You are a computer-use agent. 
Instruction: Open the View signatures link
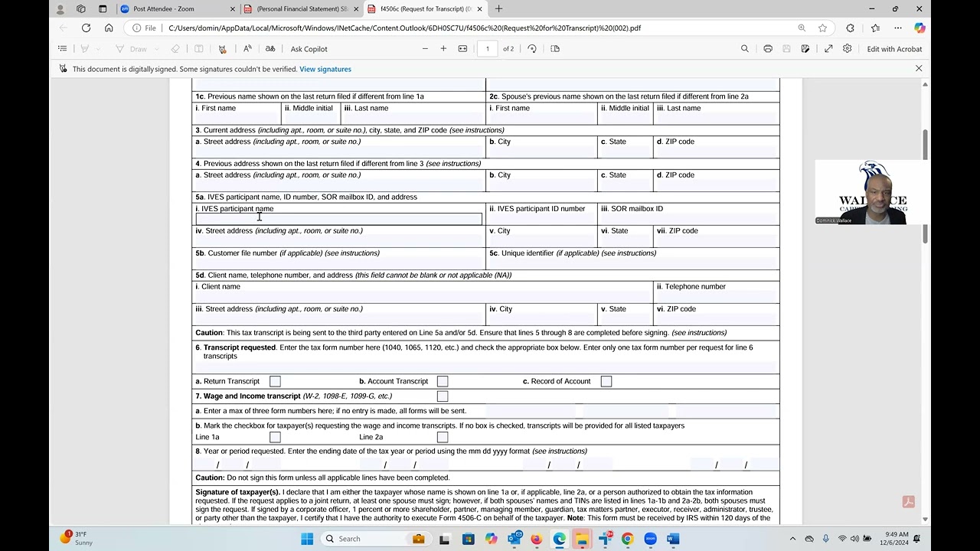point(325,69)
